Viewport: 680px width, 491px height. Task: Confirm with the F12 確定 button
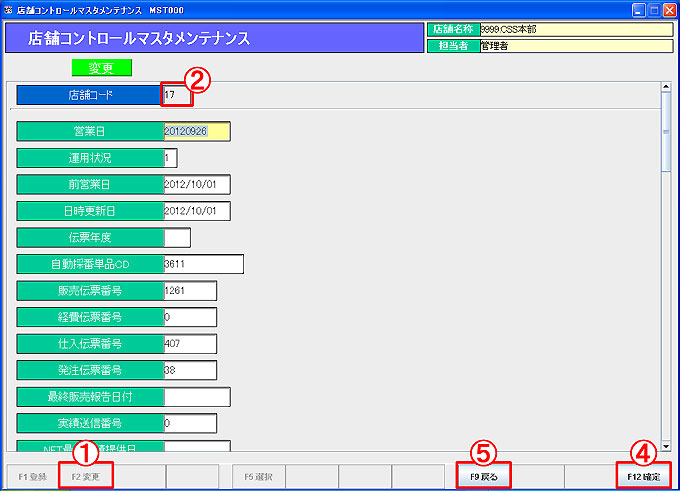(644, 477)
